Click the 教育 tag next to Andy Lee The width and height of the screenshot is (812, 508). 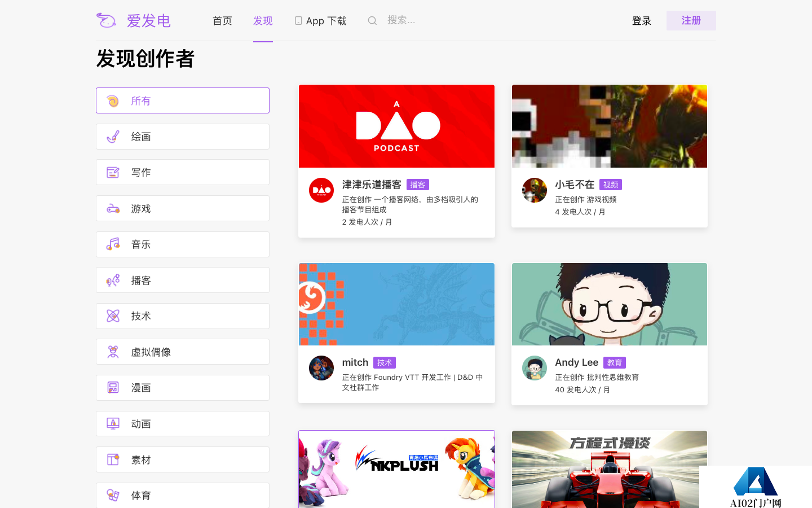(x=615, y=362)
